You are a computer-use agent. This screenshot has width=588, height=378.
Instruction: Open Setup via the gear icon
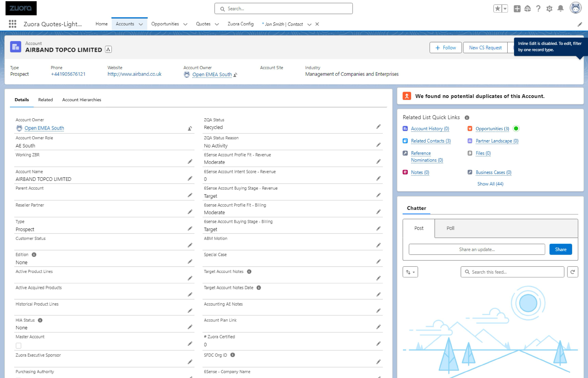tap(549, 9)
